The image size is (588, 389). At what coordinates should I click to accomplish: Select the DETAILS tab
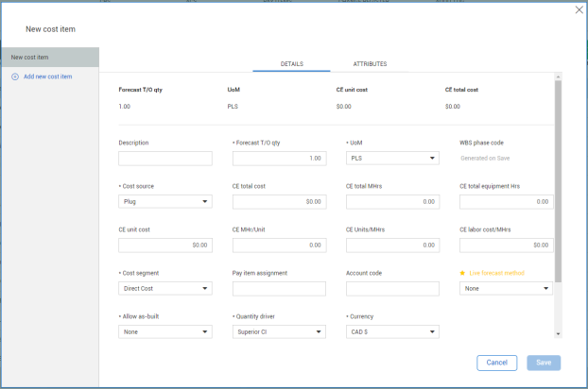pyautogui.click(x=291, y=64)
